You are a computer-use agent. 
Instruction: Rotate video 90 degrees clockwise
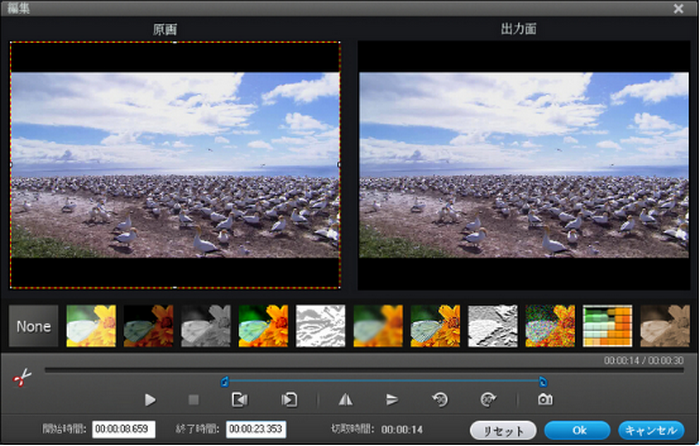point(488,400)
